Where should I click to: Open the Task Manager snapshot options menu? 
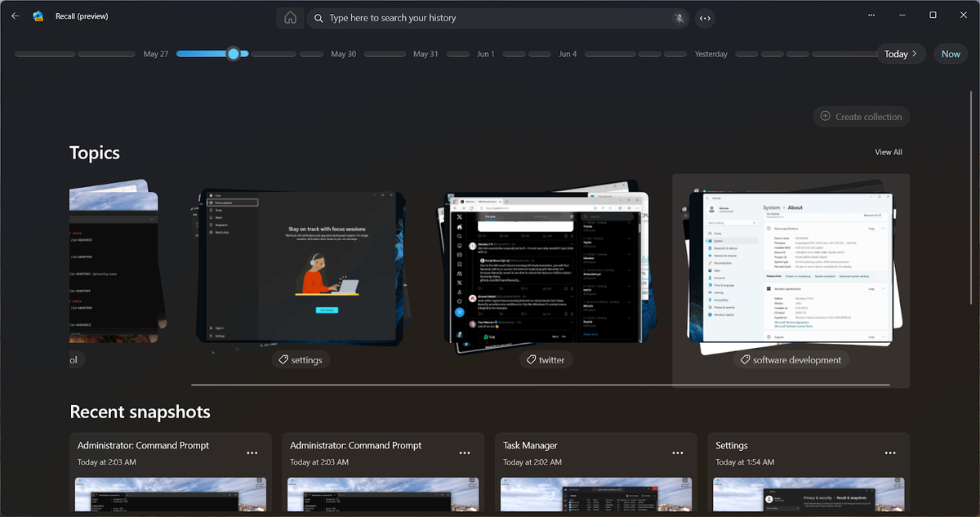677,452
